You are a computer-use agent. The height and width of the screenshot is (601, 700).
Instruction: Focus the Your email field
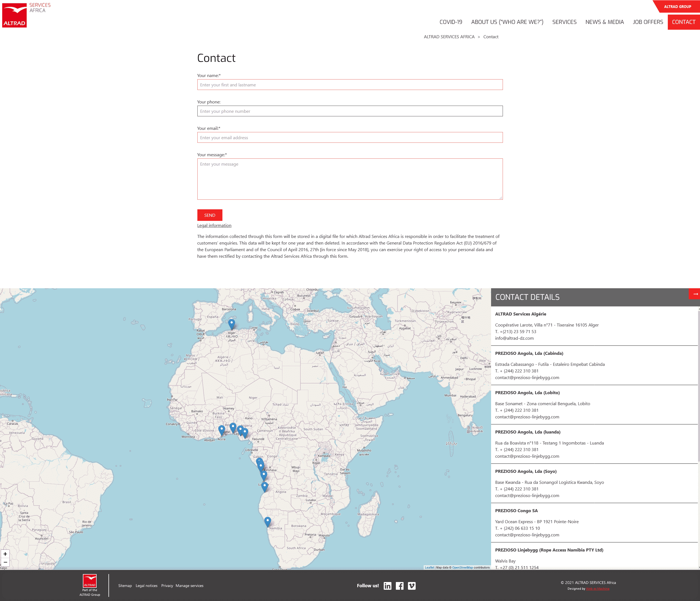(350, 138)
